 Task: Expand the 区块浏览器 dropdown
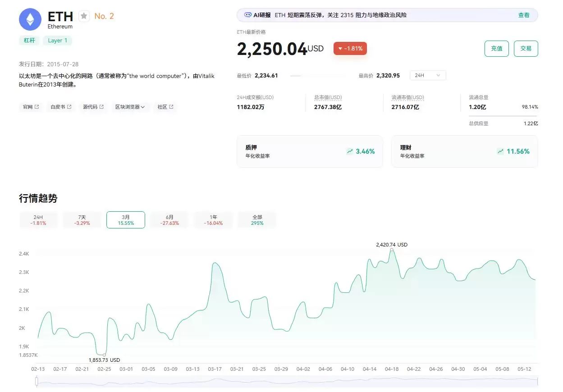click(130, 107)
